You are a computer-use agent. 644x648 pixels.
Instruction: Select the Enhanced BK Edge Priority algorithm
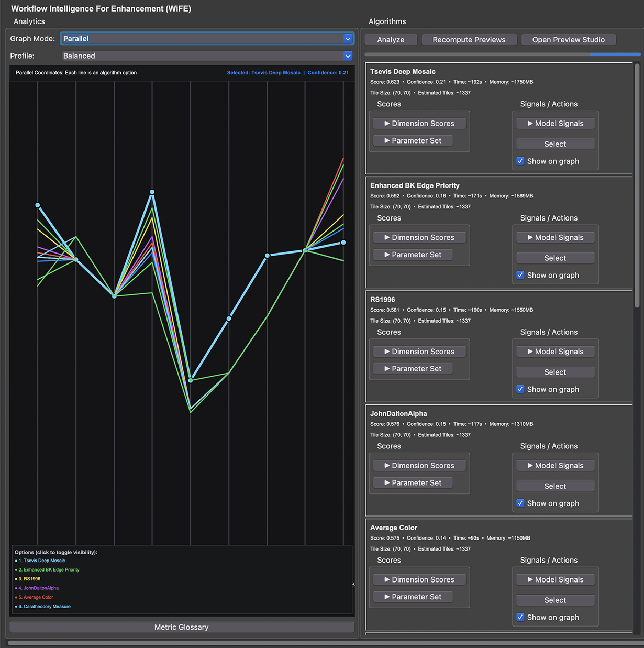[556, 258]
